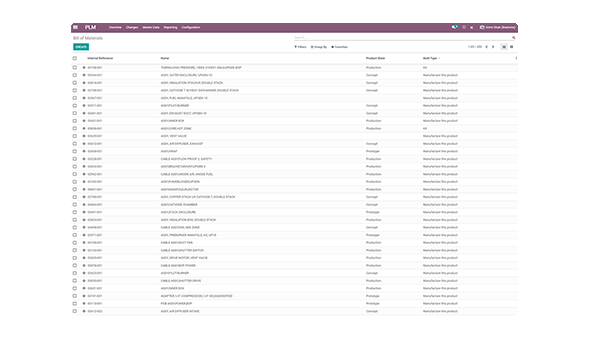Screen dimensions: 590x360
Task: Click star icon in CABLE ASSY,SHUTTER SWITCH row
Action: 84,250
